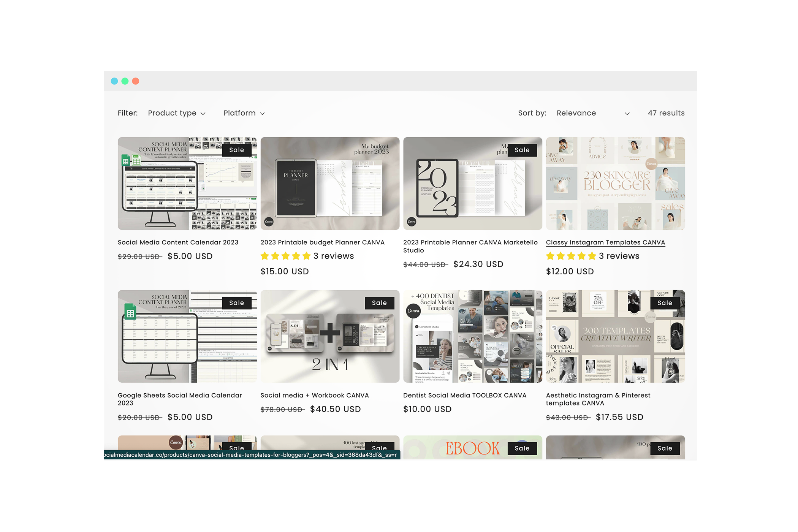Image resolution: width=798 pixels, height=532 pixels.
Task: Click Social media + Workbook CANVA title
Action: (x=315, y=395)
